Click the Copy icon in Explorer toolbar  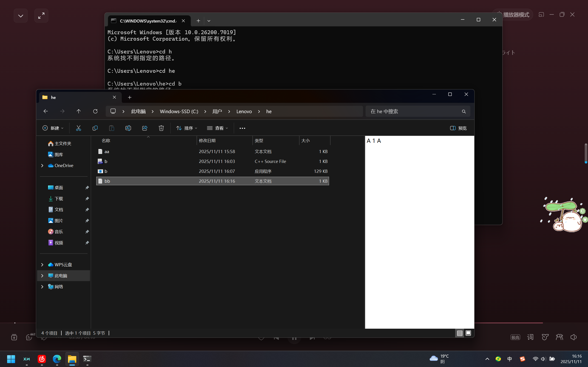(x=95, y=128)
